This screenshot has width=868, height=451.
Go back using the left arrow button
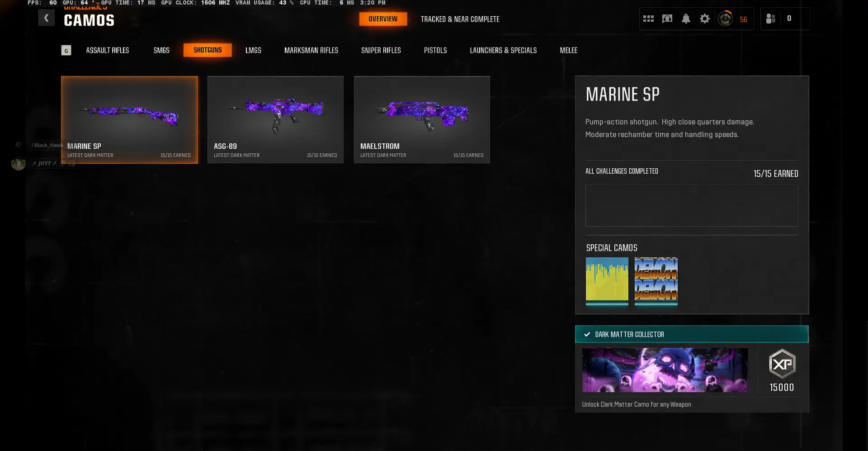tap(46, 18)
